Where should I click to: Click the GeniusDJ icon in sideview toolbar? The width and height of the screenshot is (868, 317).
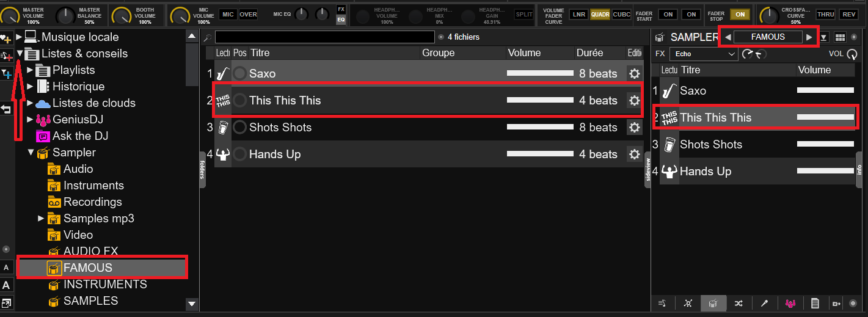pyautogui.click(x=790, y=304)
